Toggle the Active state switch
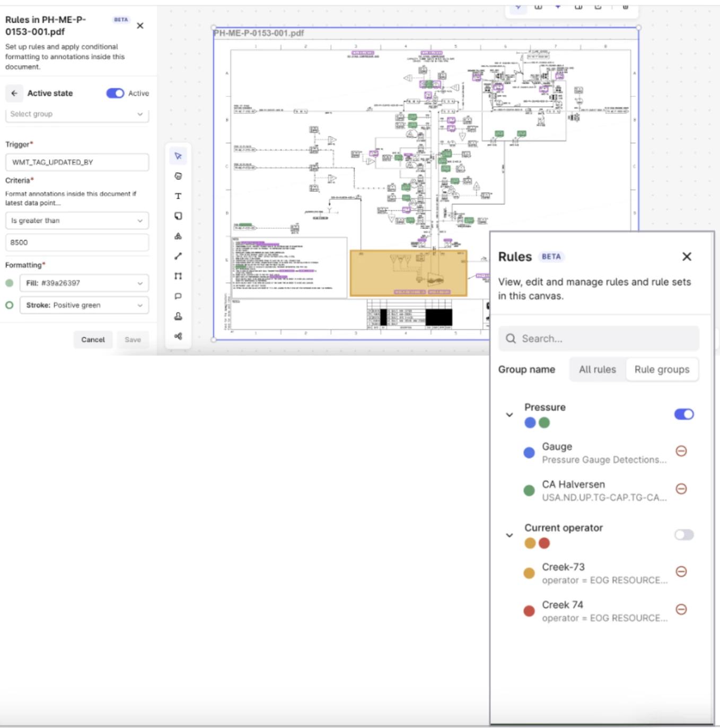Screen dimensions: 720x728 point(115,93)
